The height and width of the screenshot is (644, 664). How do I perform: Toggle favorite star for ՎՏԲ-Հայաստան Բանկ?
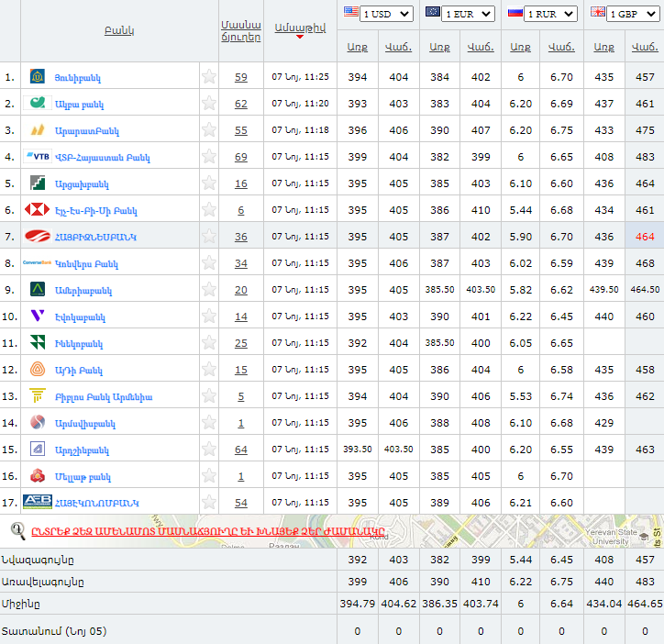(209, 156)
